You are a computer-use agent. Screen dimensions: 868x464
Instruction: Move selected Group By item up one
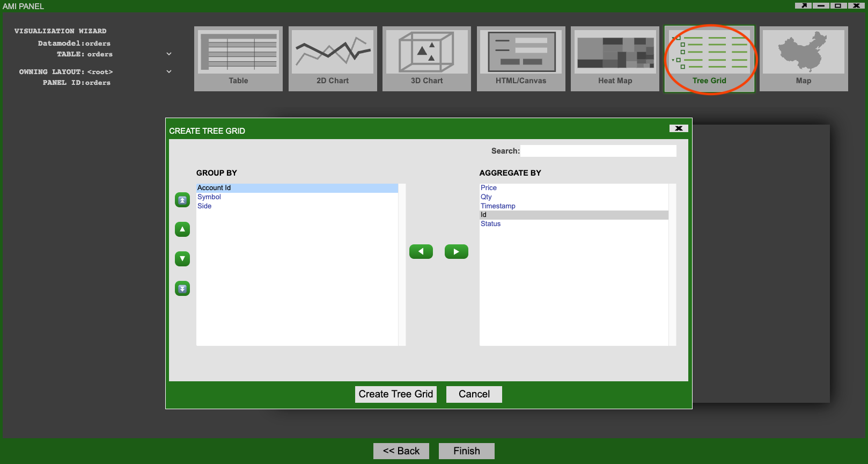click(x=182, y=229)
